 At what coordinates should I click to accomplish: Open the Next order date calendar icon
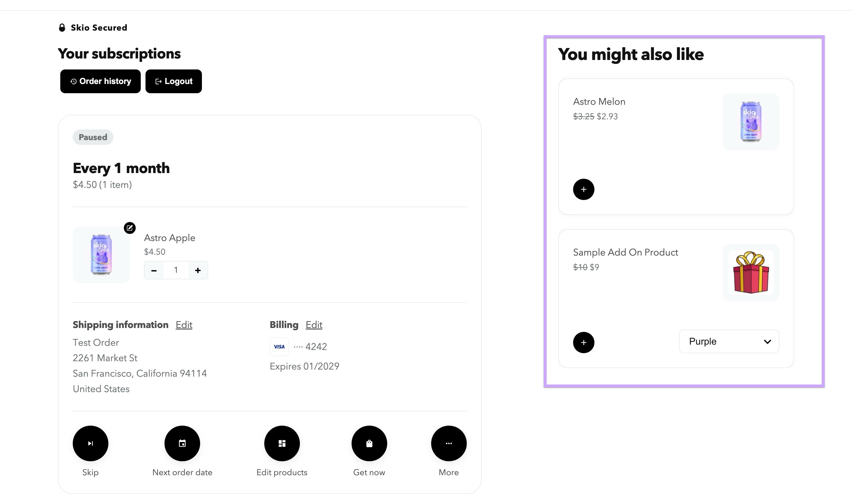[182, 443]
